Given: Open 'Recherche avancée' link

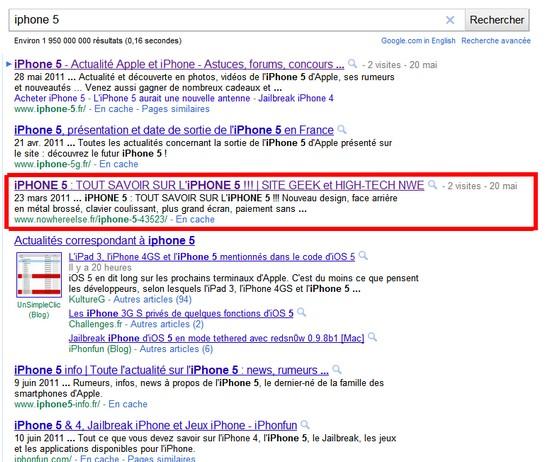Looking at the screenshot, I should click(496, 41).
